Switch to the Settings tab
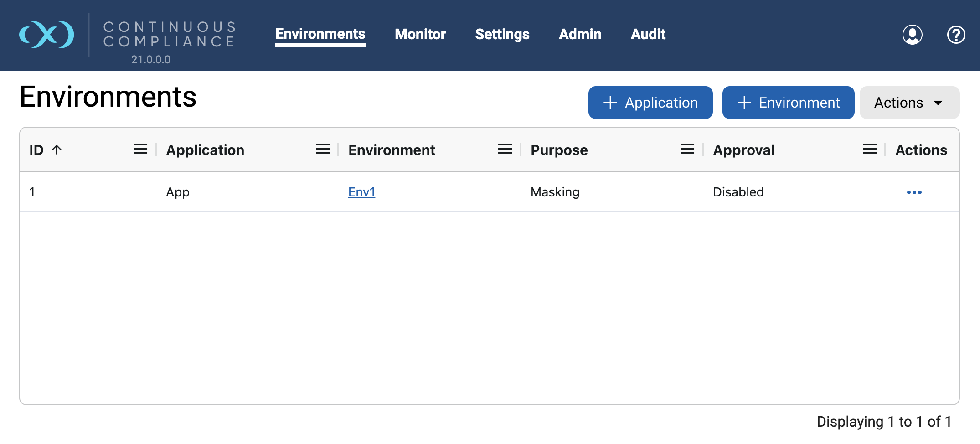 [502, 34]
